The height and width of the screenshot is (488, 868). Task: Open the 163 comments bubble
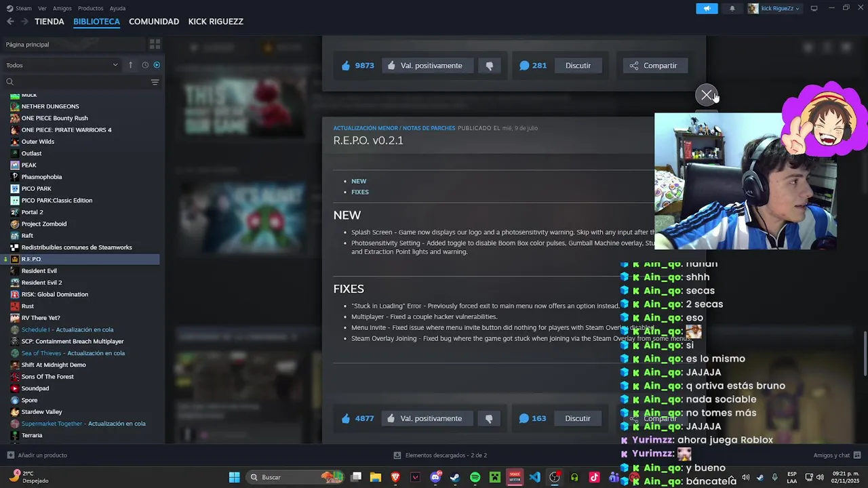533,418
